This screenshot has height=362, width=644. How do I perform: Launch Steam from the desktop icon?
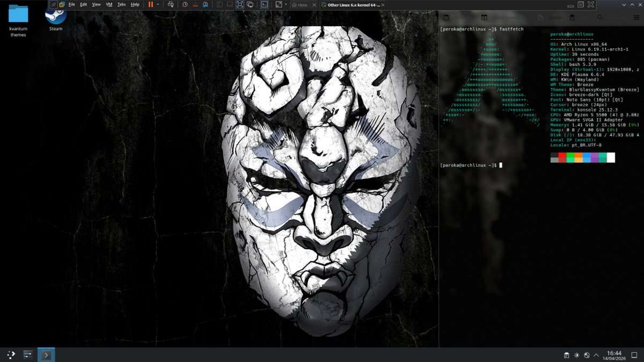56,20
